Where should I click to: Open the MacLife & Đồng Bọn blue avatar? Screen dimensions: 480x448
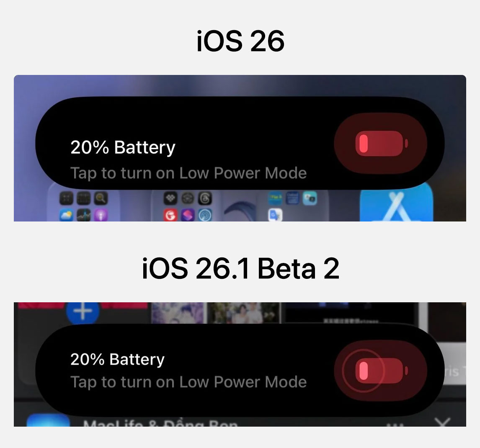click(x=48, y=420)
